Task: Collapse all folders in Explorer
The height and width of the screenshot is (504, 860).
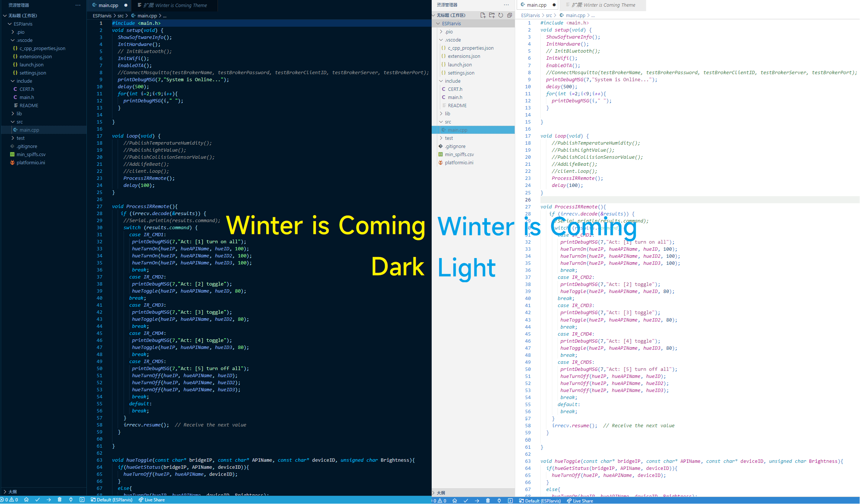Action: point(510,15)
